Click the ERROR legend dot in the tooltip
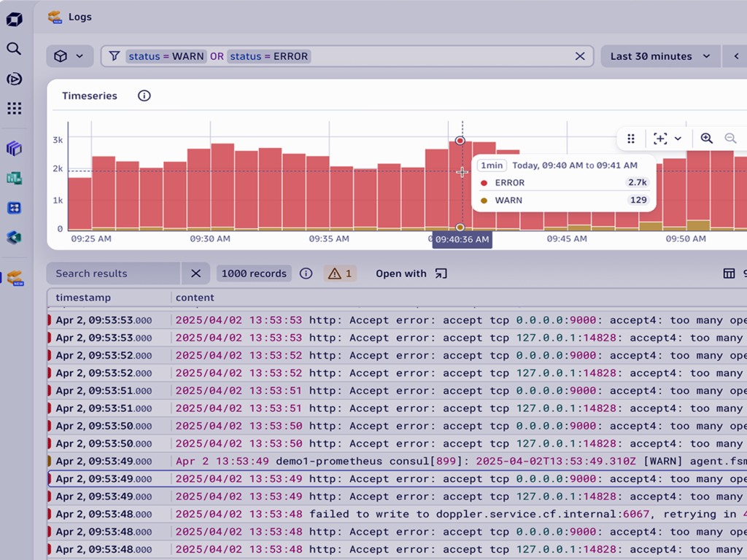 484,183
